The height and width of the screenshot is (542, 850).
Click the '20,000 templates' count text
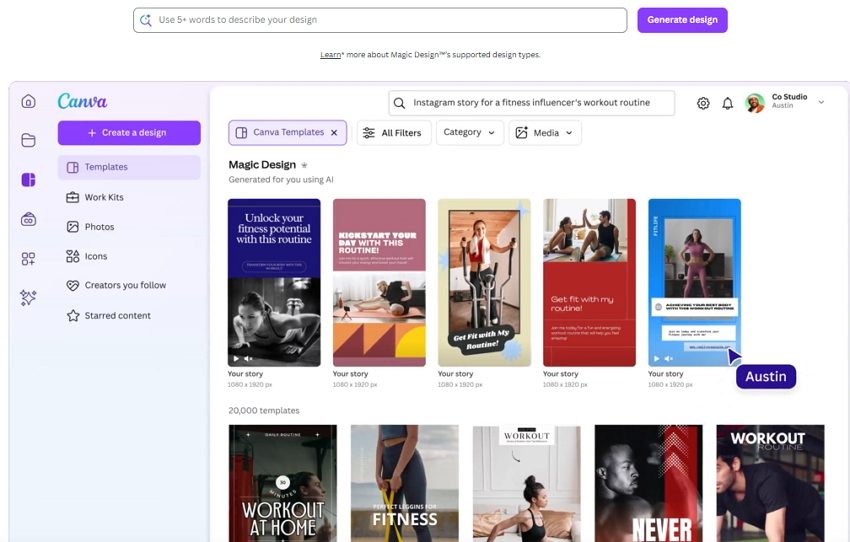(263, 411)
